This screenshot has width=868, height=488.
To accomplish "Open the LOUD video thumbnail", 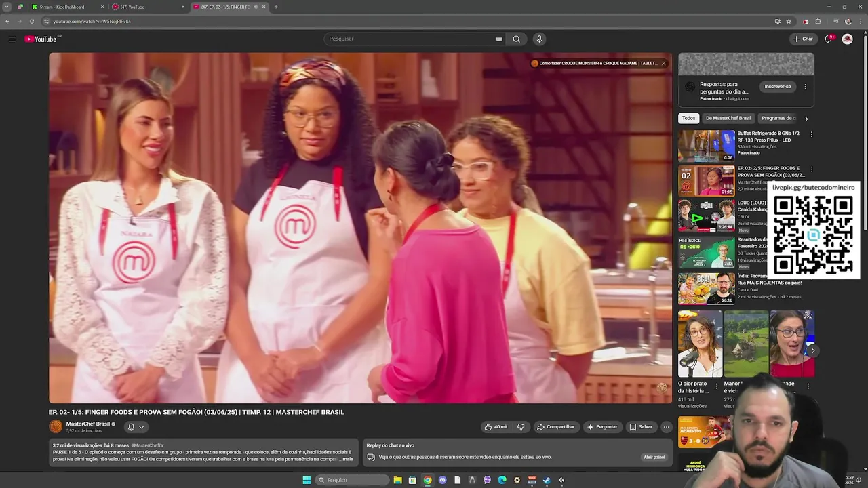I will tap(707, 216).
